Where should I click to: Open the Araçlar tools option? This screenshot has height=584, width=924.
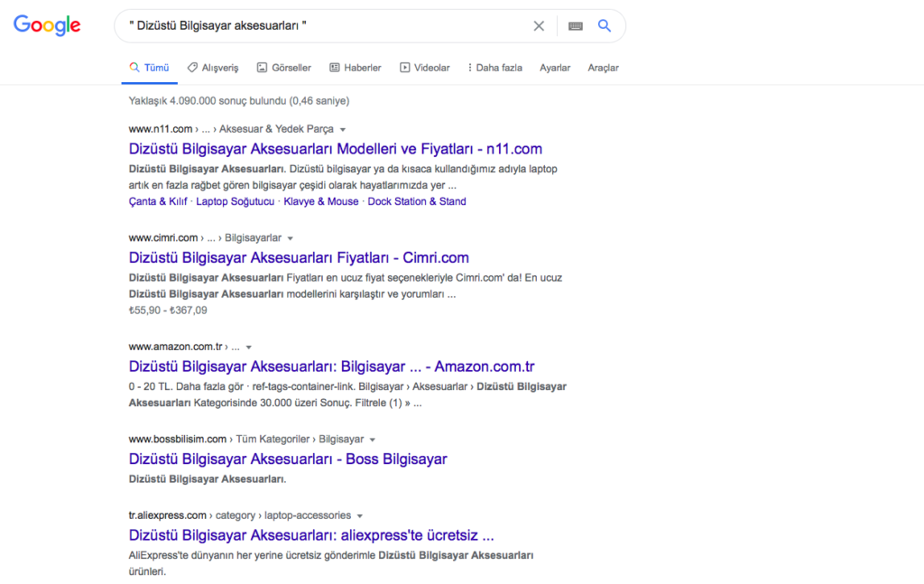point(603,68)
